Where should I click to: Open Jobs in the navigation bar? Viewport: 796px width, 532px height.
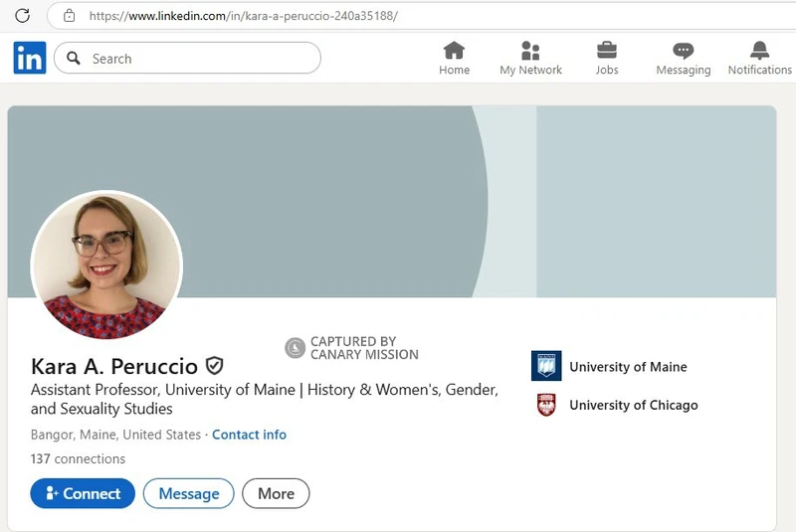point(607,59)
